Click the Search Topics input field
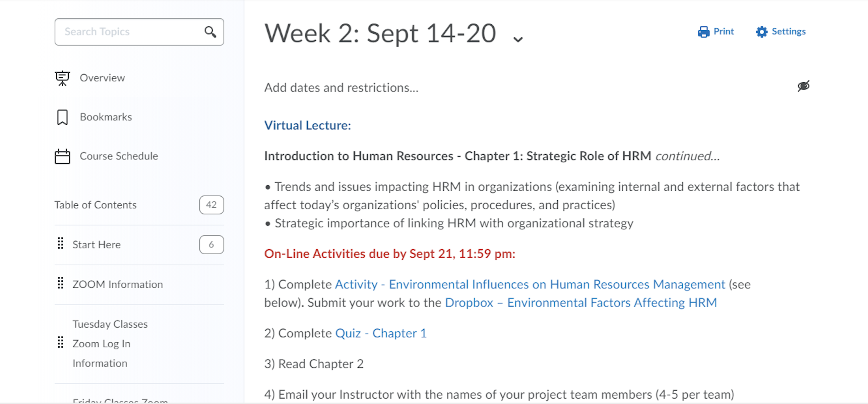Viewport: 868px width, 404px height. point(131,32)
